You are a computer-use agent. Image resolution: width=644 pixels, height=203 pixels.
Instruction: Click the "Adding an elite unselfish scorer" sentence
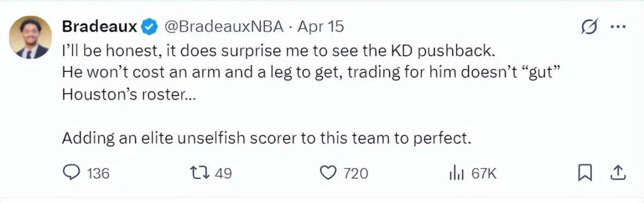coord(267,138)
